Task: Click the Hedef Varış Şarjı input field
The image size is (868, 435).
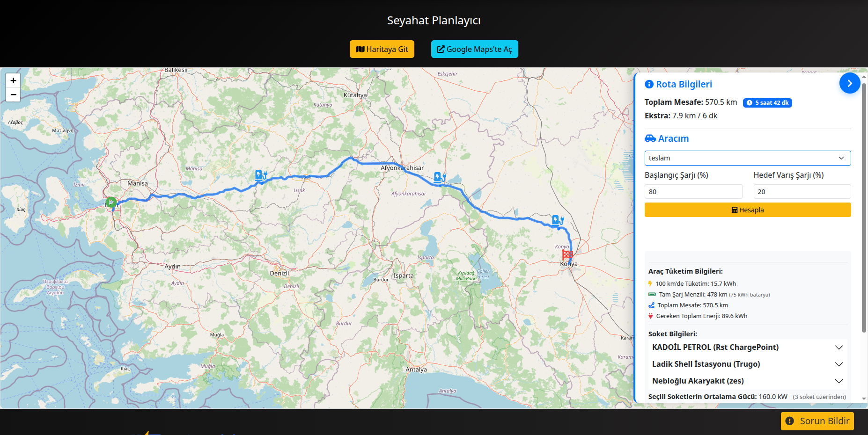Action: (802, 192)
